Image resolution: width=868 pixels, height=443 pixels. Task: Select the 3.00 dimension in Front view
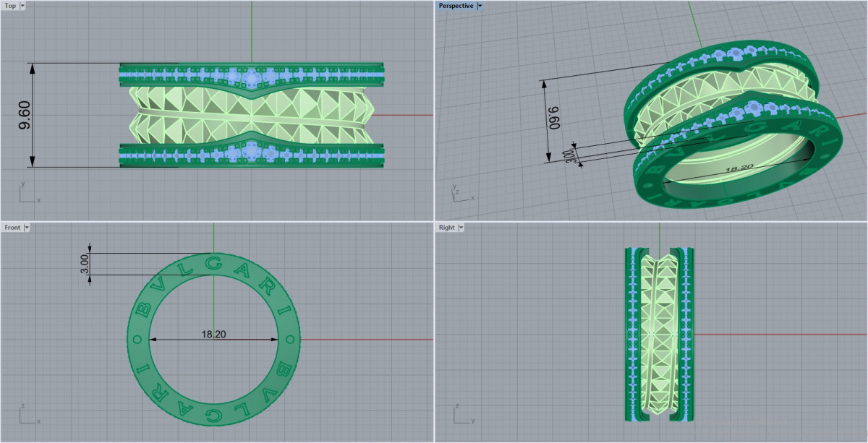(84, 264)
